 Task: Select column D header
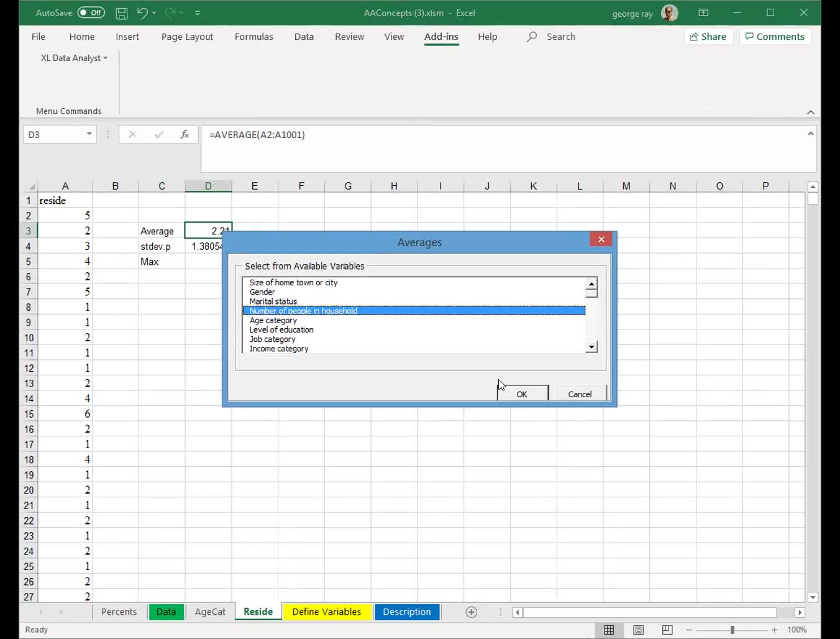(x=208, y=186)
